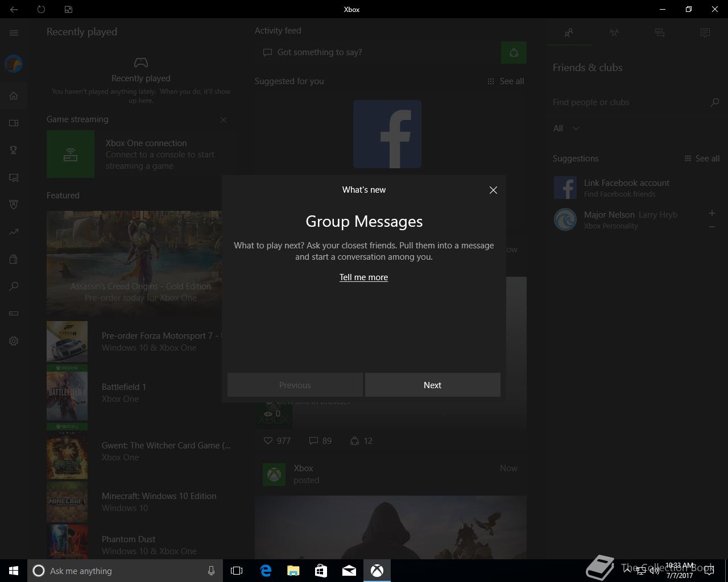Viewport: 728px width, 582px height.
Task: Open Search icon in sidebar
Action: pyautogui.click(x=14, y=286)
